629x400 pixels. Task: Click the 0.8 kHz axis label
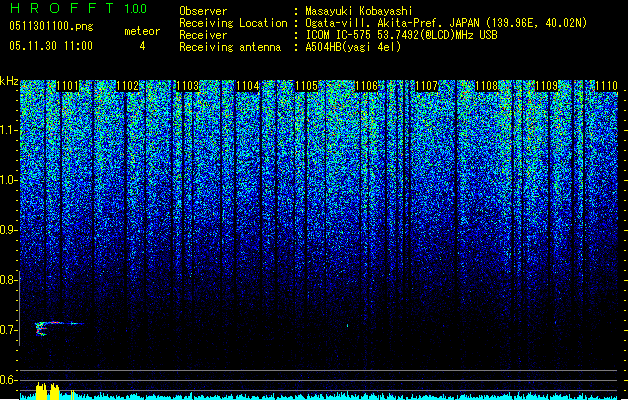[x=9, y=280]
